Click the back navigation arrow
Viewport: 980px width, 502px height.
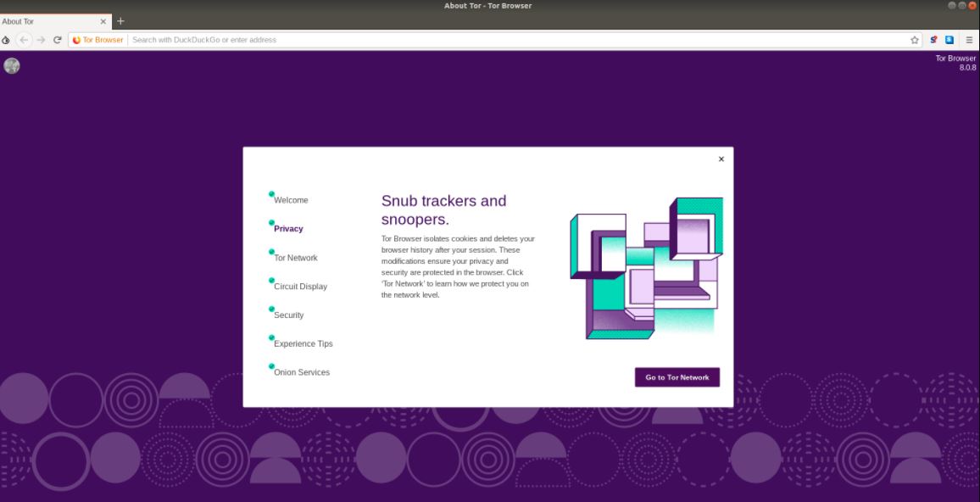pos(24,40)
